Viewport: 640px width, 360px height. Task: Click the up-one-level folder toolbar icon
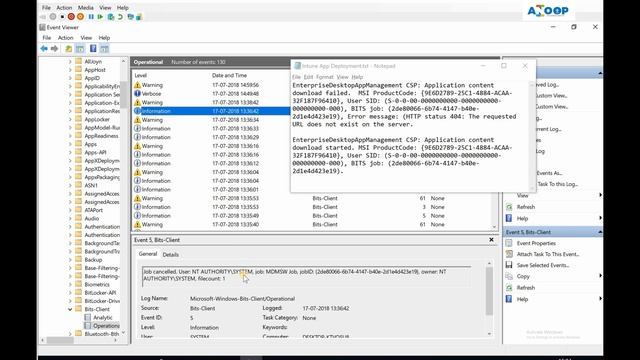pos(69,49)
